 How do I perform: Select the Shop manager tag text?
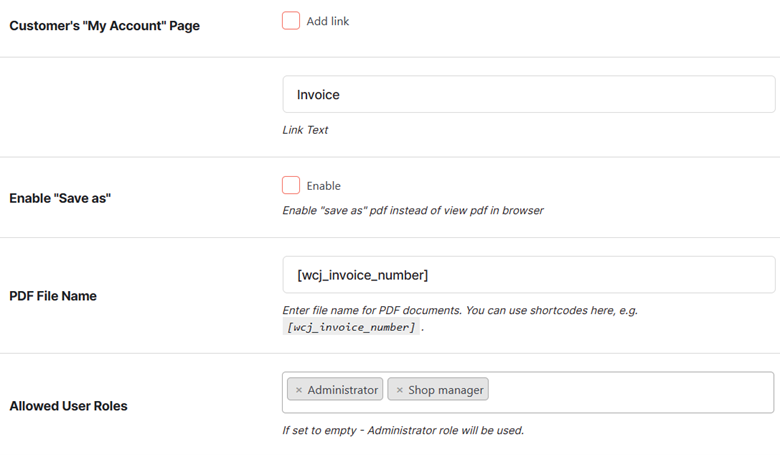tap(446, 390)
